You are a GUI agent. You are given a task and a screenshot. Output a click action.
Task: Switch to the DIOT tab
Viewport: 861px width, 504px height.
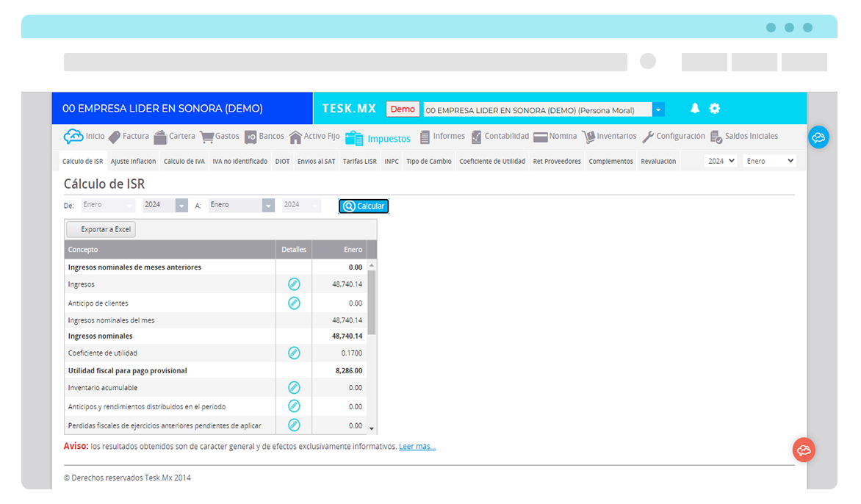click(282, 161)
